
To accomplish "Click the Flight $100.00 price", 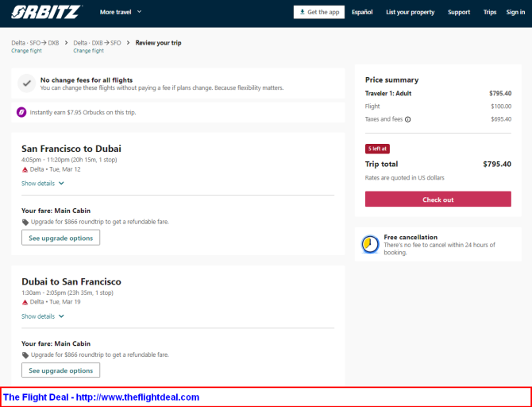I will (501, 107).
